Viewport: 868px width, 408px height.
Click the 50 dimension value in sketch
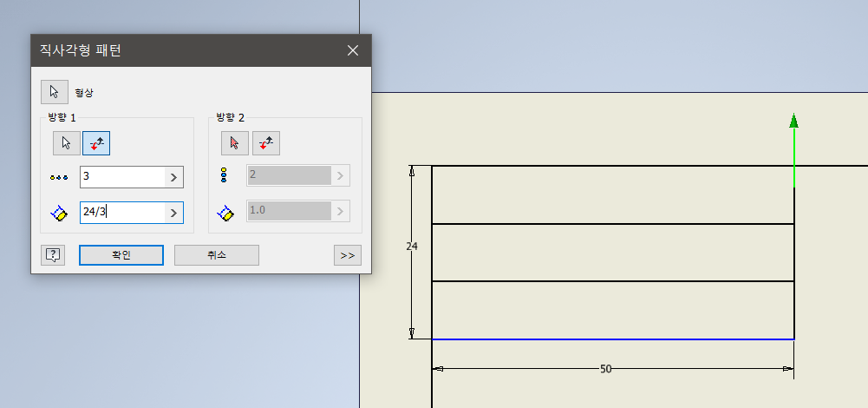click(x=605, y=369)
